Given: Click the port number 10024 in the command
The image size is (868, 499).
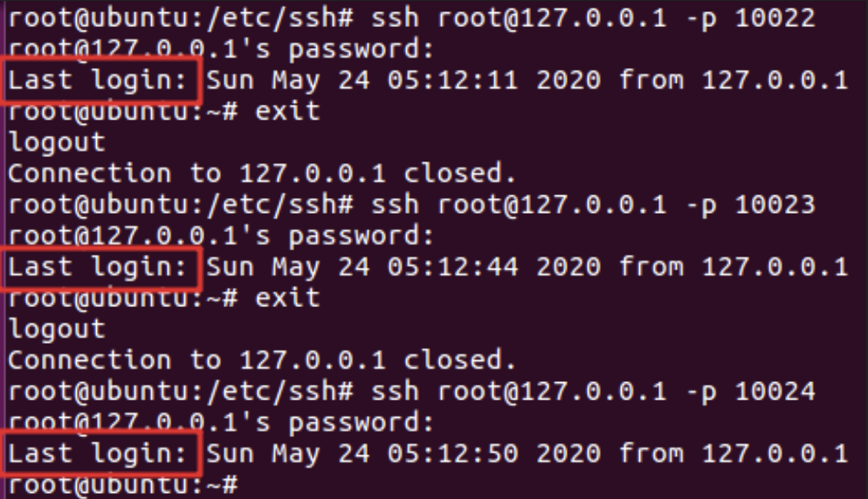Looking at the screenshot, I should pos(775,392).
